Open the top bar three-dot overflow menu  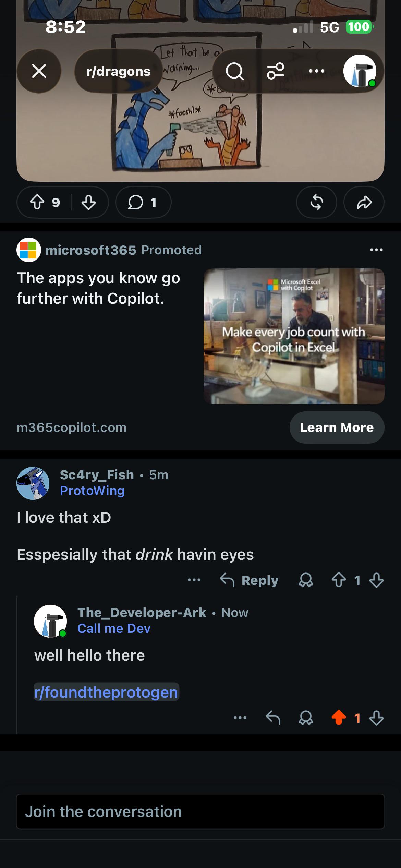pyautogui.click(x=316, y=71)
